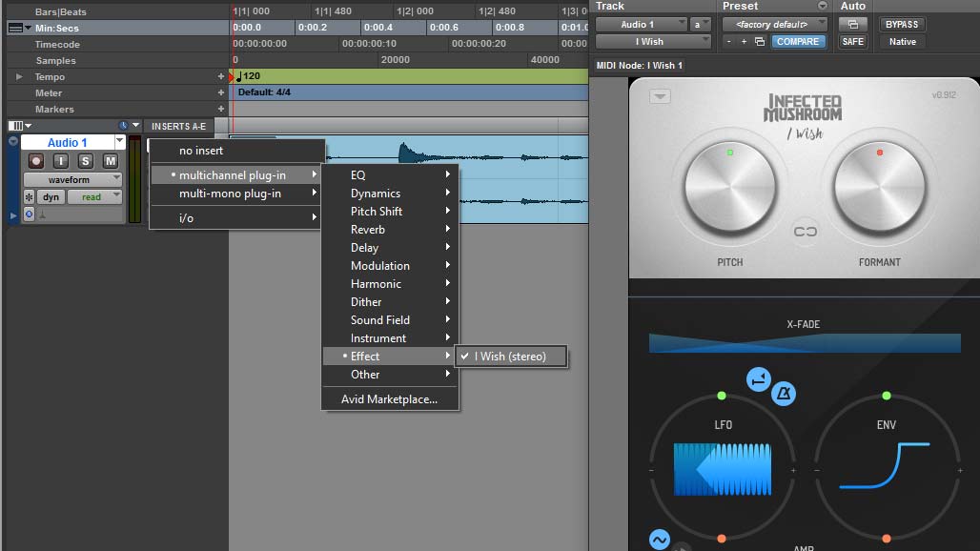
Task: Click the pitch-formant link icon
Action: pos(806,232)
